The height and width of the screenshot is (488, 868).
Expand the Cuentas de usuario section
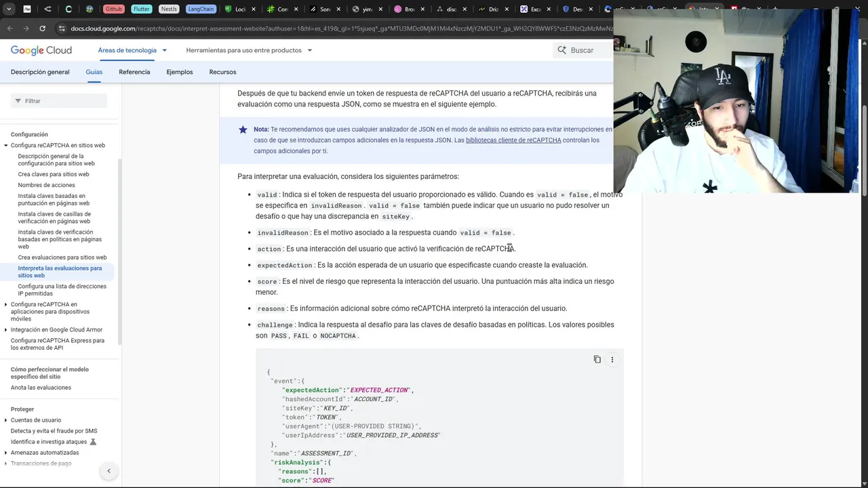click(6, 420)
